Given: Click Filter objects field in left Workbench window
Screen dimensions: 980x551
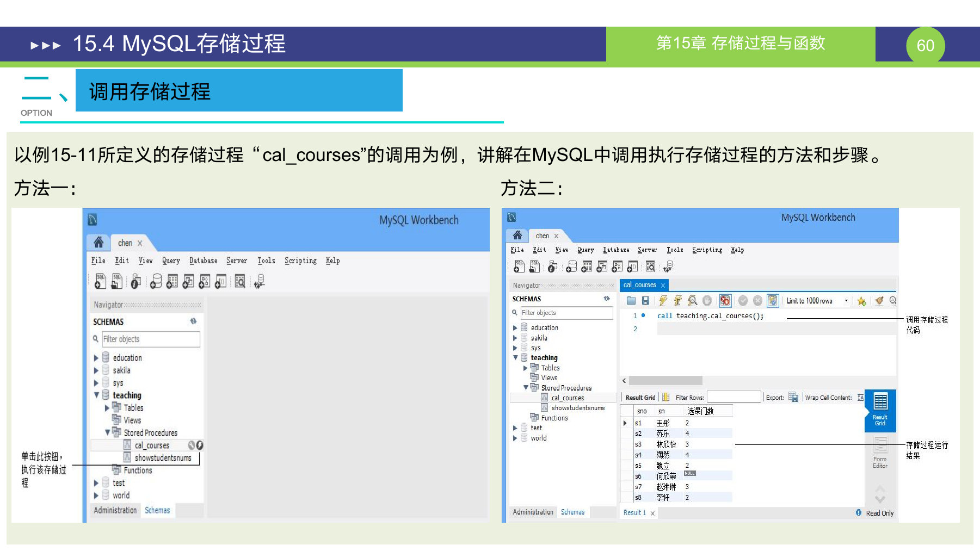Looking at the screenshot, I should point(151,339).
